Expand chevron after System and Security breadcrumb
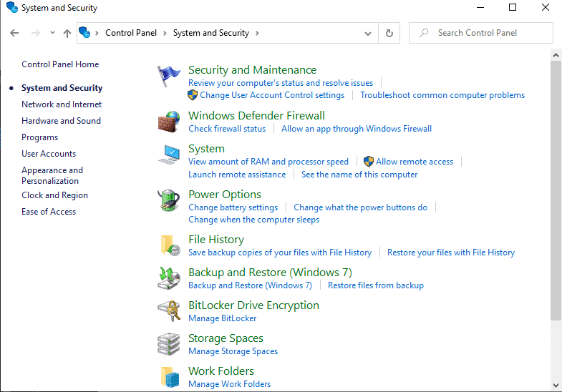Viewport: 562px width, 392px height. 257,33
